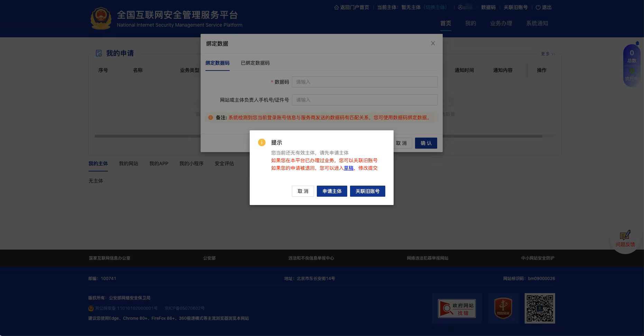Click the 切换主体 link in header

point(435,7)
